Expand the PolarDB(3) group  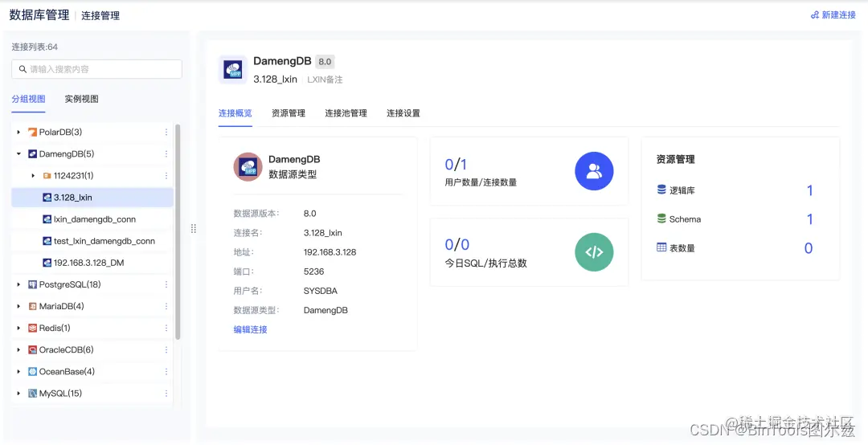coord(18,133)
